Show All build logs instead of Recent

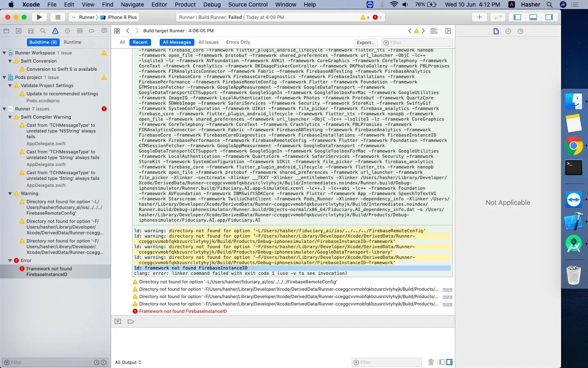click(x=122, y=42)
